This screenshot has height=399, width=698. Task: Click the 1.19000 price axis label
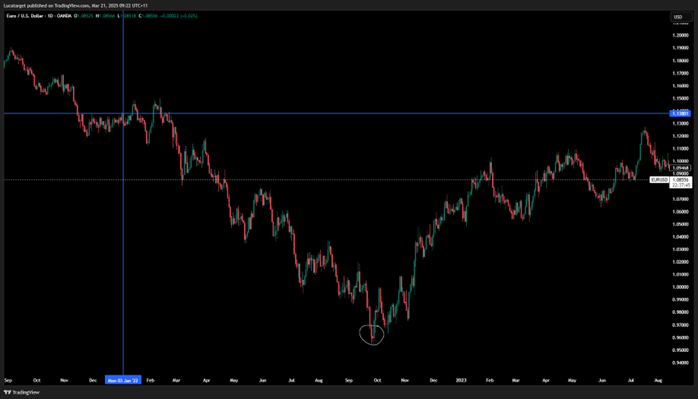point(680,48)
